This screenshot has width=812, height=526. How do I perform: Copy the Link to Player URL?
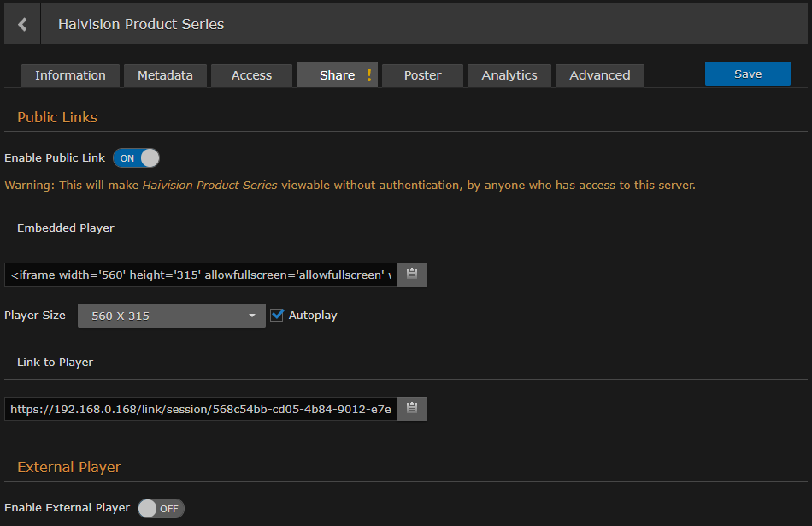(x=411, y=408)
